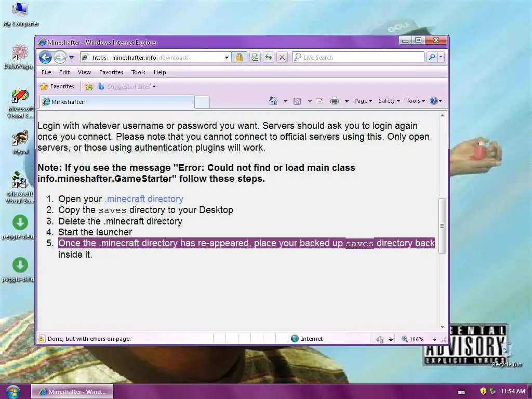Open the Help menu
The height and width of the screenshot is (399, 532).
159,72
